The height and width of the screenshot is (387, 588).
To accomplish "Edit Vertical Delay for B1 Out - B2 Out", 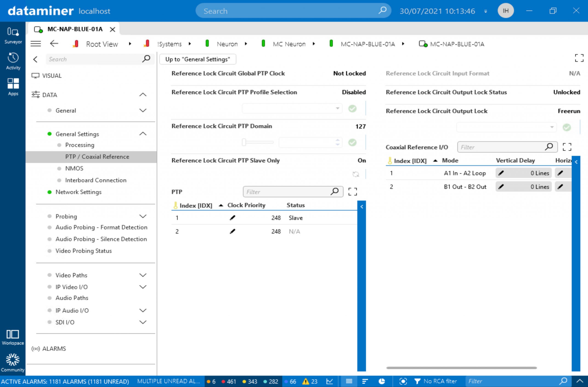I will pos(501,187).
